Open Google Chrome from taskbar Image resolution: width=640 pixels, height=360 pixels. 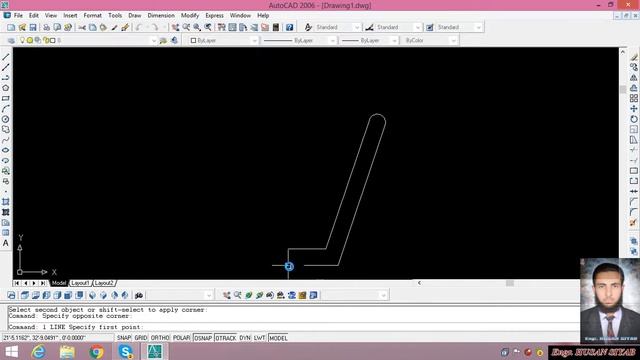(x=96, y=351)
